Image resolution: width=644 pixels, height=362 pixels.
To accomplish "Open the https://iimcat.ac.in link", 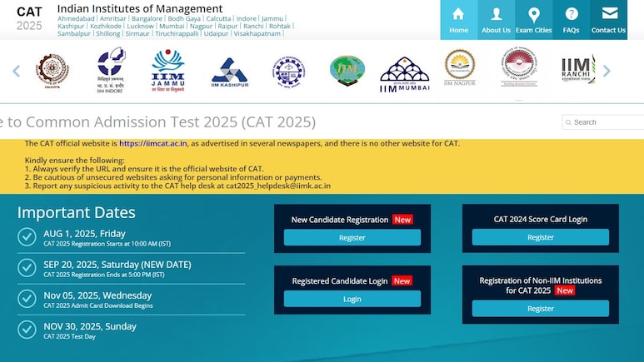I will click(152, 143).
